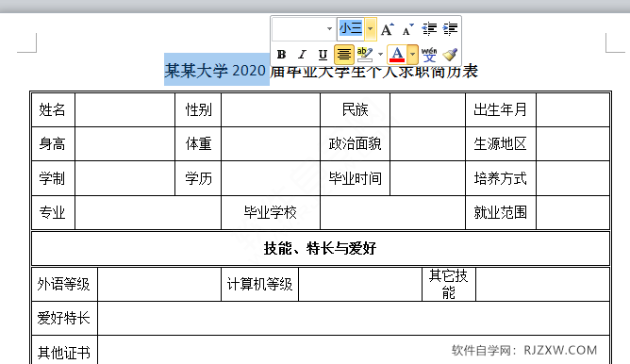Click the table cell labeled 专业

coord(53,213)
